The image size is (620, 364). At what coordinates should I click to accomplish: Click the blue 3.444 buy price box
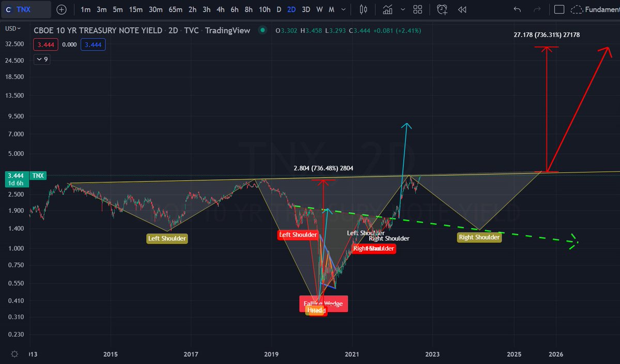(x=93, y=45)
